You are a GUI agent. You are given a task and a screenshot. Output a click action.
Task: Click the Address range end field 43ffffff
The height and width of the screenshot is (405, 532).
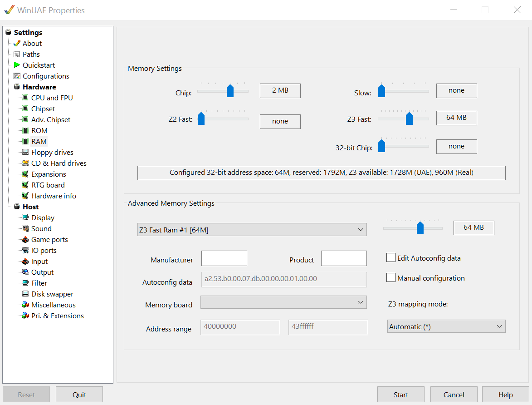point(328,327)
